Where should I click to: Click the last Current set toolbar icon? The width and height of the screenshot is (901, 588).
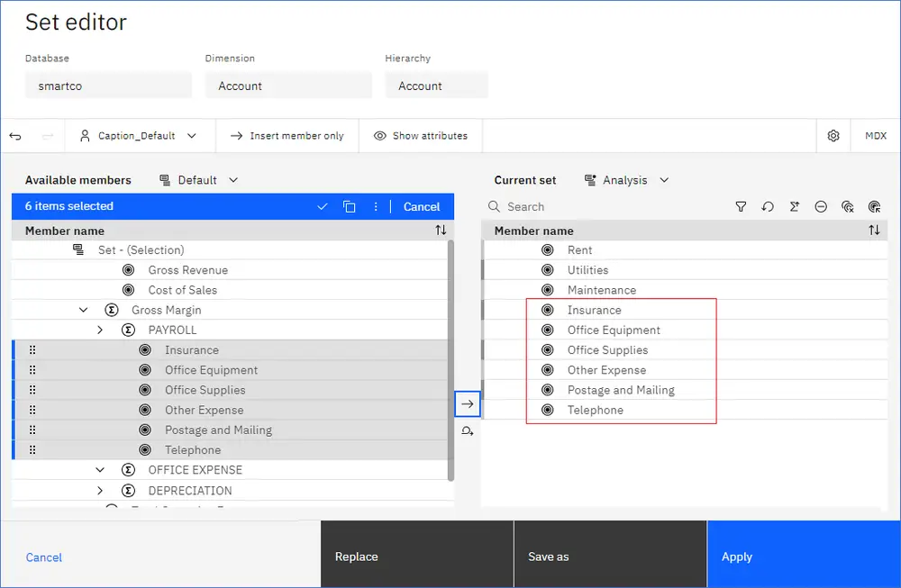point(875,207)
